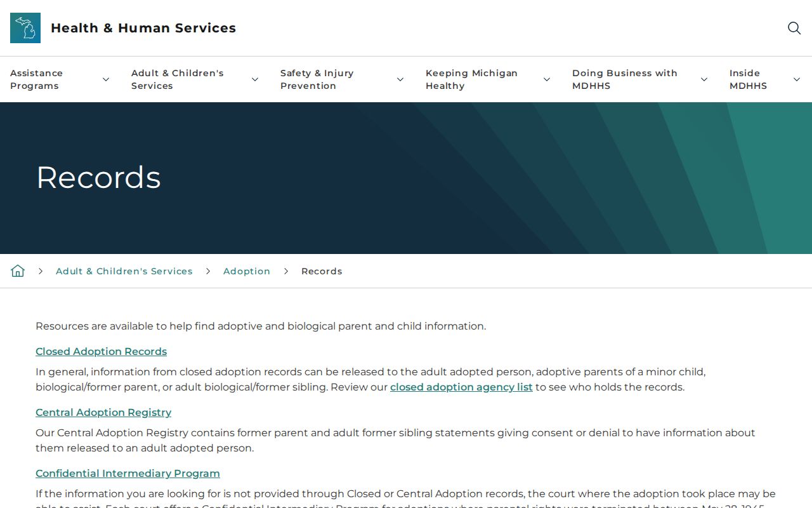Open Closed Adoption Records link
The height and width of the screenshot is (508, 812).
tap(101, 351)
